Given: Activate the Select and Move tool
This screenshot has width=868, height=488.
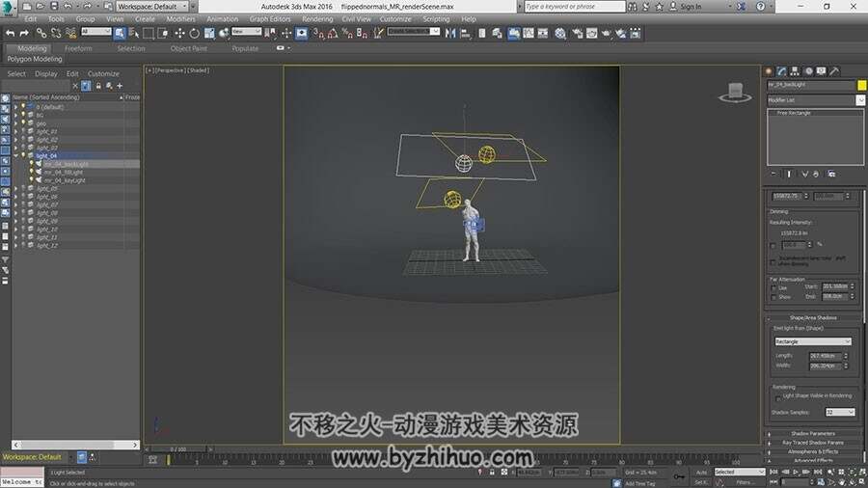Looking at the screenshot, I should pyautogui.click(x=180, y=34).
